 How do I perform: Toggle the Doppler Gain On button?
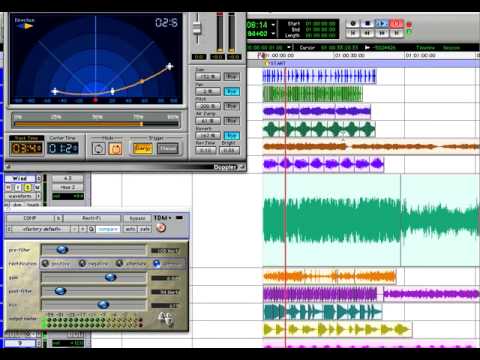pos(232,76)
